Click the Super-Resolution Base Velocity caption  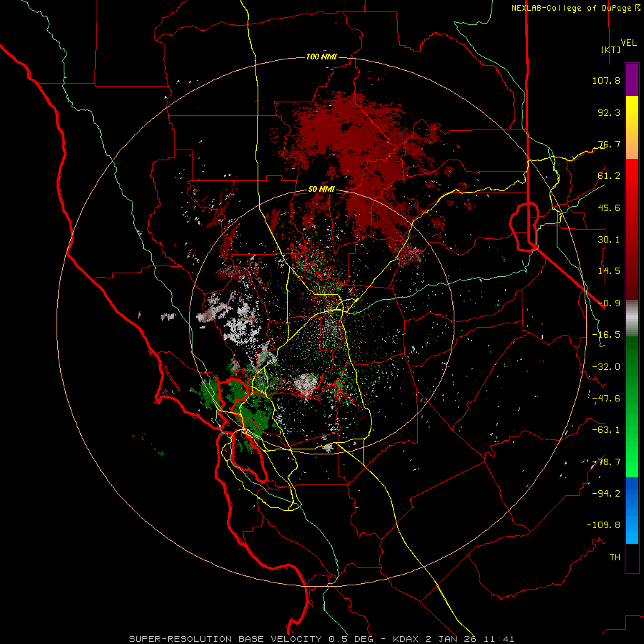[x=321, y=639]
